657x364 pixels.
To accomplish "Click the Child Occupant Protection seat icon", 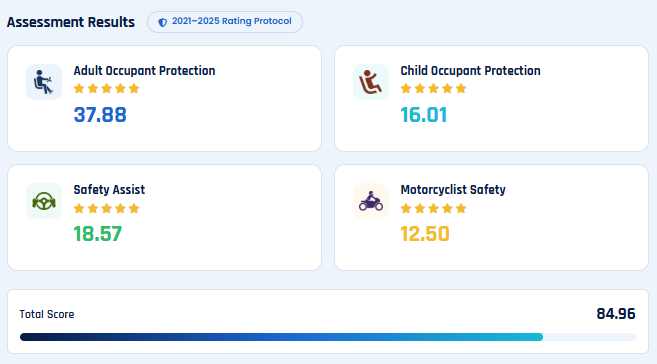I will 371,82.
